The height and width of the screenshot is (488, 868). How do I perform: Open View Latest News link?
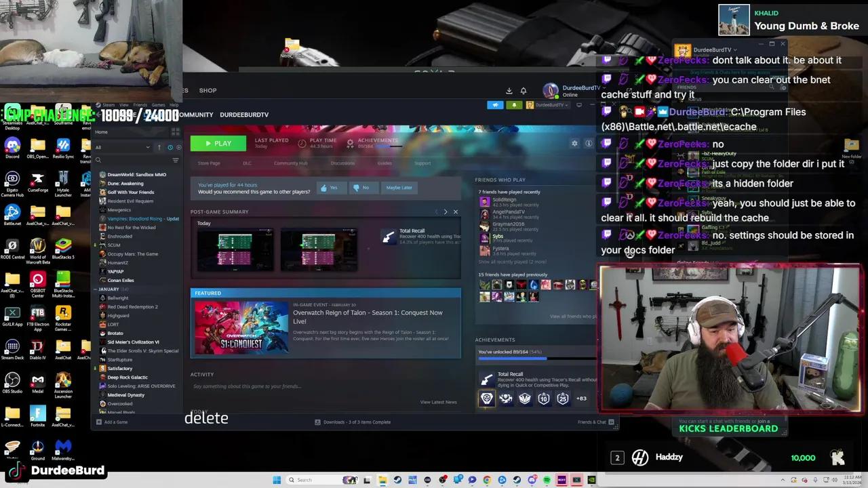click(438, 402)
